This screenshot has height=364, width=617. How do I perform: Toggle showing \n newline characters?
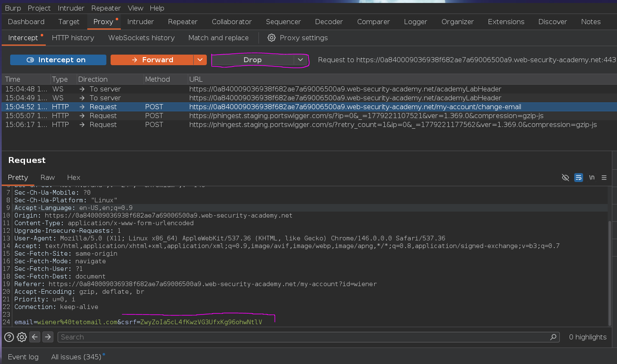pyautogui.click(x=592, y=177)
